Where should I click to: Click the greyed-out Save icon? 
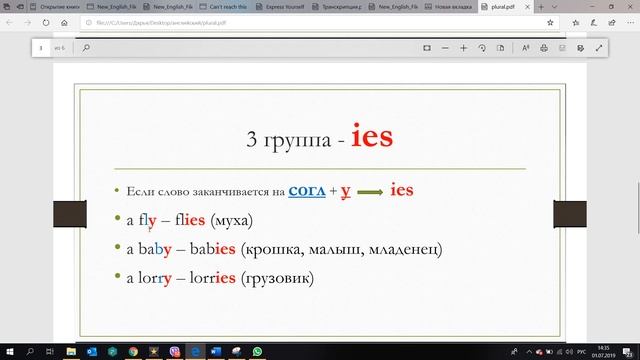pyautogui.click(x=562, y=48)
